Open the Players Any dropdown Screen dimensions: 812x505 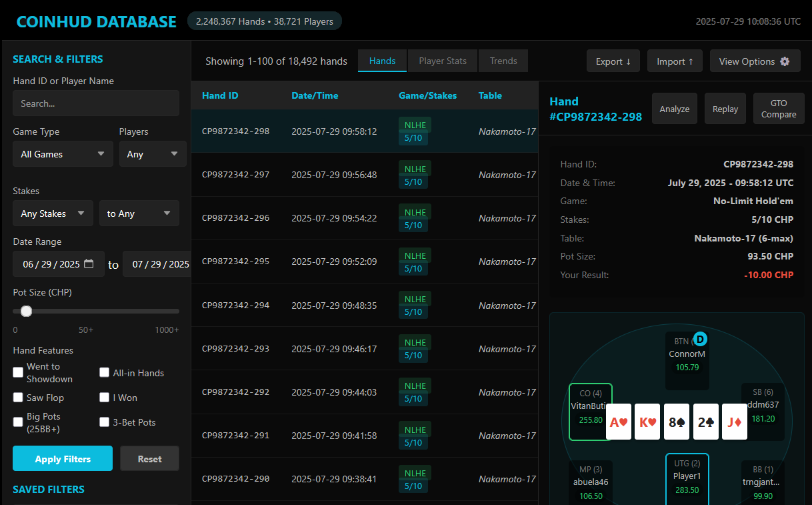point(153,153)
